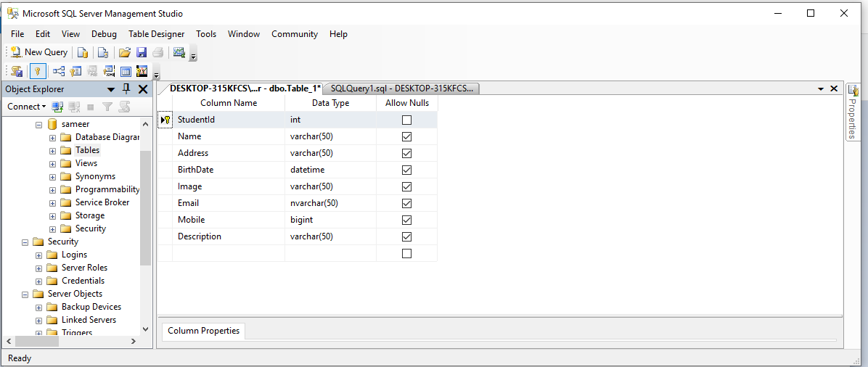Uncheck Allow Nulls for Mobile column
Viewport: 868px width, 367px height.
point(407,220)
